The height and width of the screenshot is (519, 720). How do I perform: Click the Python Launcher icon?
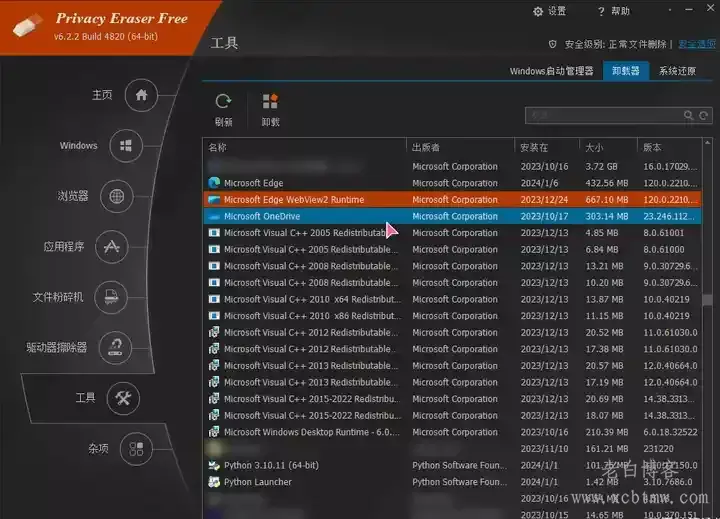[214, 482]
